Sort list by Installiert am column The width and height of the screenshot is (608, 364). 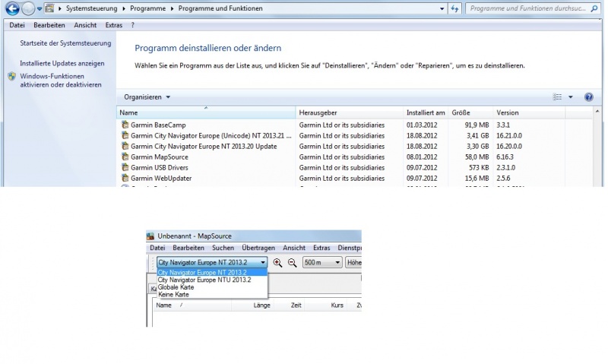[x=426, y=112]
